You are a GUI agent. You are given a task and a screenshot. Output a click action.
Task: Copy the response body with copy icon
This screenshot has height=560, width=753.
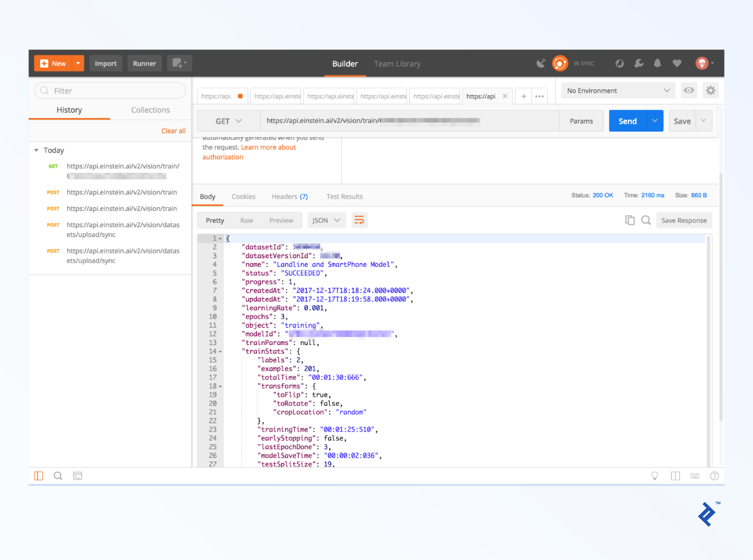click(630, 220)
